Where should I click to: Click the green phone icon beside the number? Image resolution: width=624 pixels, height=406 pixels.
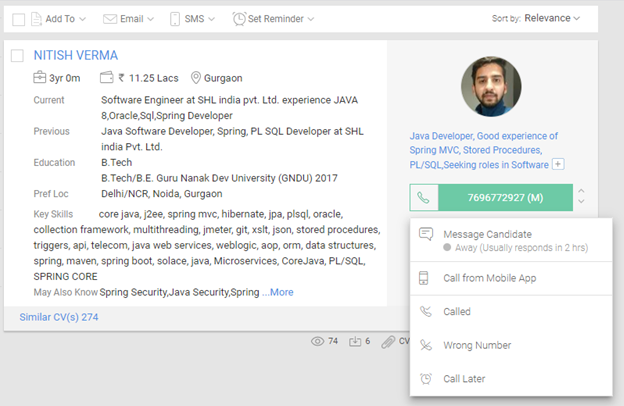point(424,198)
